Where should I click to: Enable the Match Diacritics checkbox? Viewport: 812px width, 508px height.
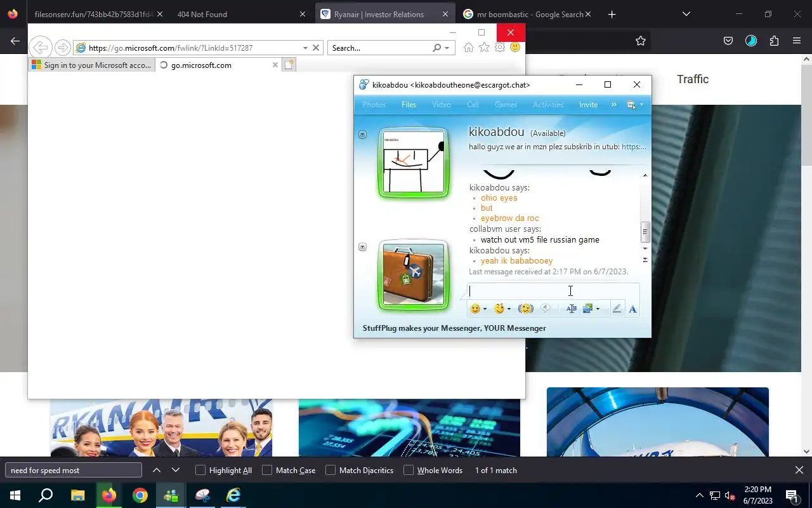click(331, 470)
